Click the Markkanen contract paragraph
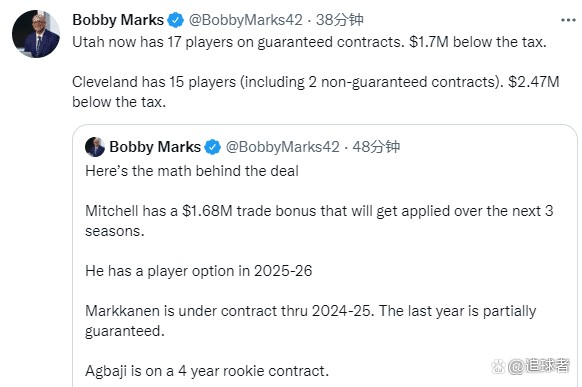This screenshot has height=387, width=582. (311, 321)
